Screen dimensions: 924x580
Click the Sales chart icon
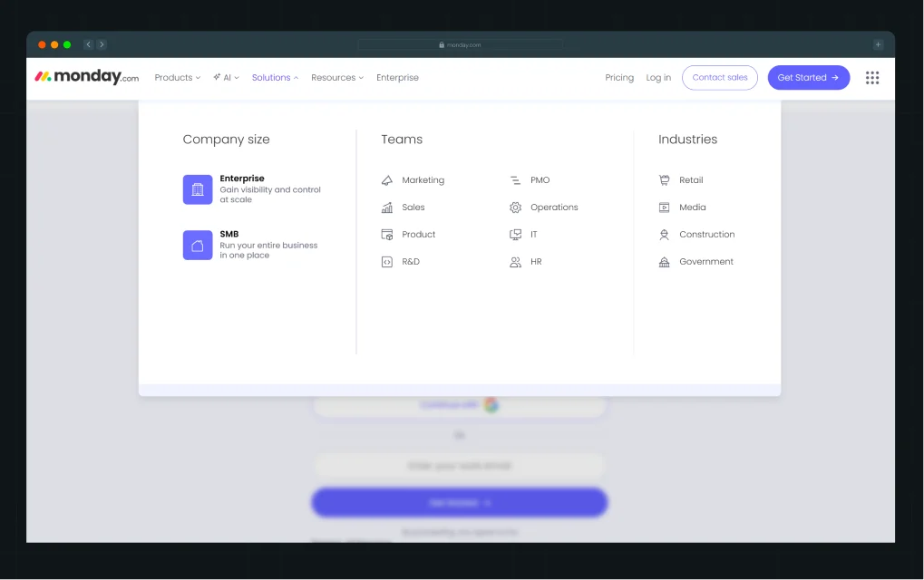387,208
